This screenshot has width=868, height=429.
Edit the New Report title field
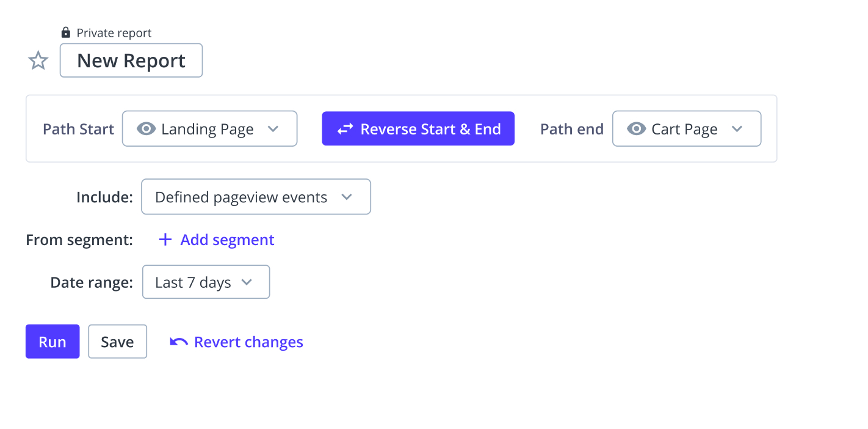pos(131,61)
